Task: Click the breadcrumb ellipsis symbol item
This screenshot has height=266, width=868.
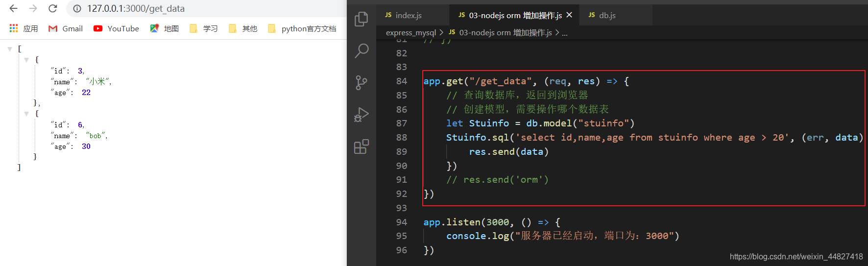Action: pos(565,33)
